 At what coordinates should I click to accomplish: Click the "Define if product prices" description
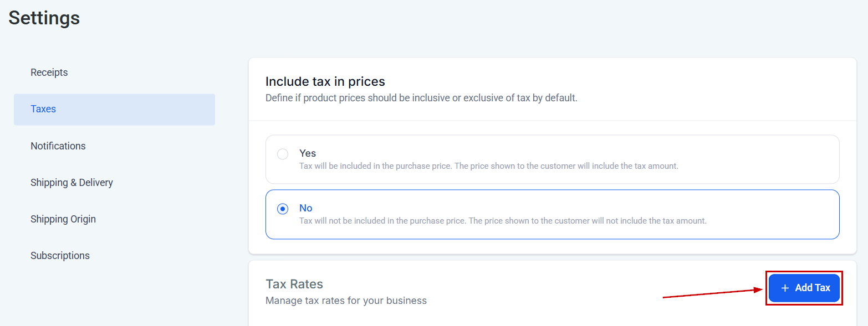pos(421,99)
